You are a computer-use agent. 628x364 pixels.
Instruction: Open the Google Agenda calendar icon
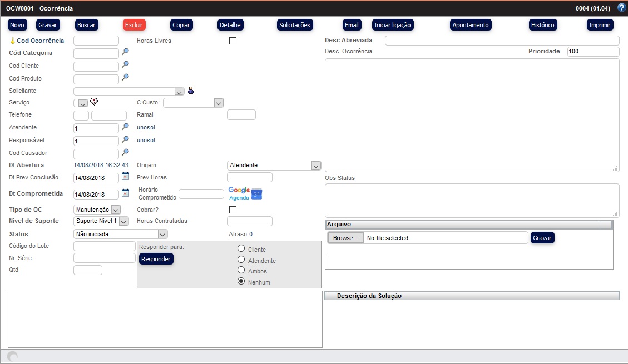[x=256, y=194]
